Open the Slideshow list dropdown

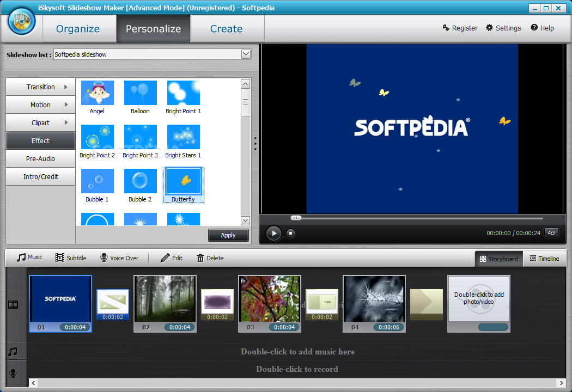(x=246, y=54)
